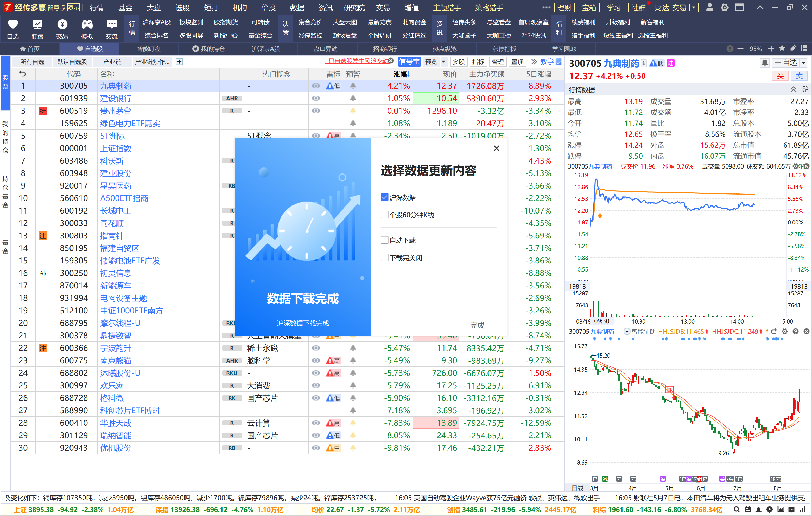Viewport: 812px width, 516px height.
Task: Expand the 智能辅助 dropdown
Action: (x=627, y=331)
